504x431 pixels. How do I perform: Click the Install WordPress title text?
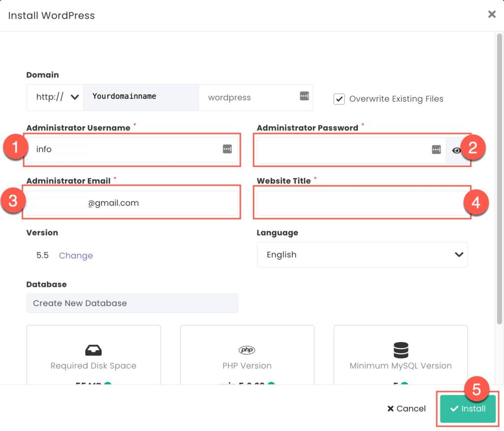tap(51, 15)
